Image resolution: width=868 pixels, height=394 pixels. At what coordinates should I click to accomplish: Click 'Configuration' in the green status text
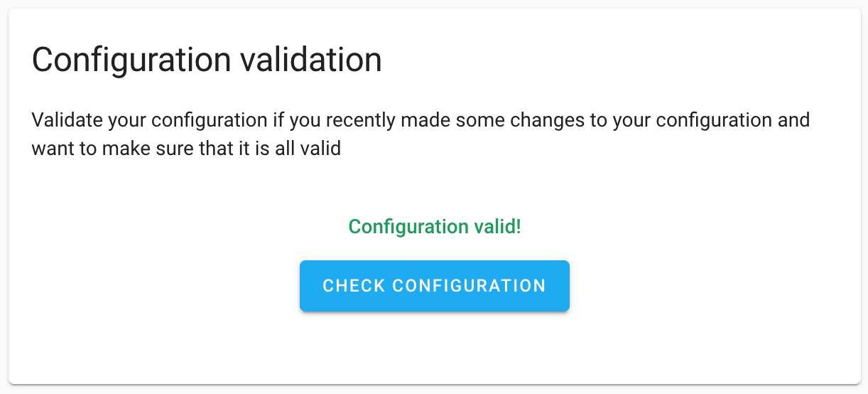click(408, 227)
